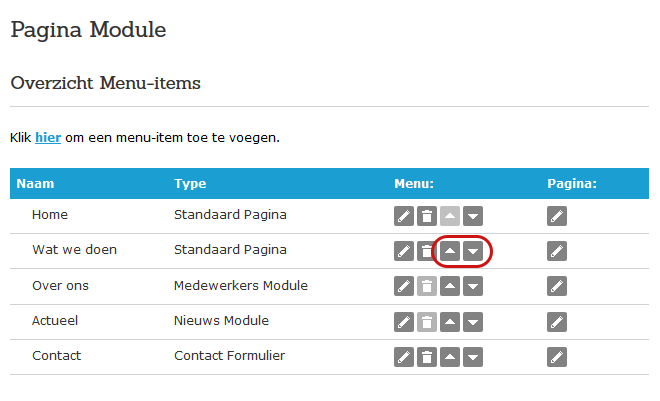This screenshot has width=660, height=401.
Task: Click the Naam column header
Action: point(35,183)
